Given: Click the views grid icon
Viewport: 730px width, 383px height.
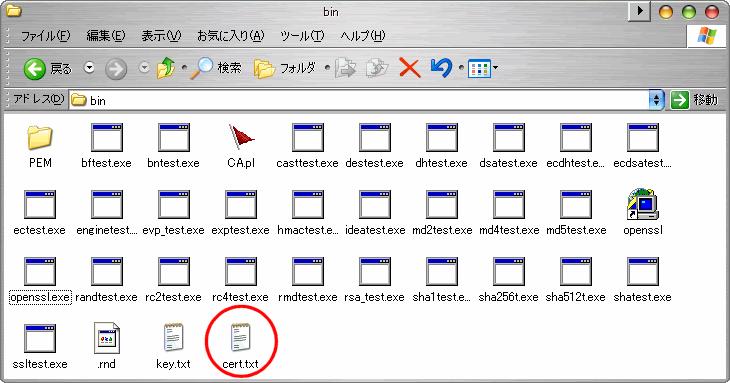Looking at the screenshot, I should point(479,69).
